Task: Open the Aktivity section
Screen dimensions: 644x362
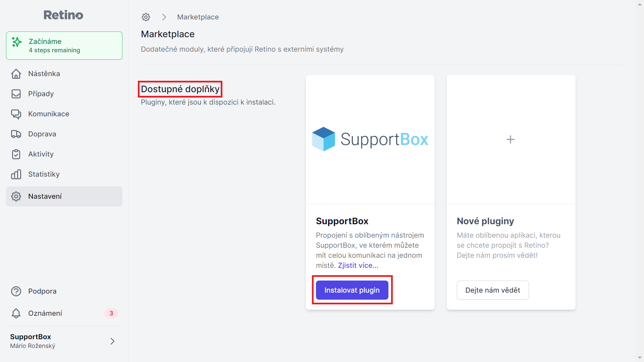Action: (64, 154)
